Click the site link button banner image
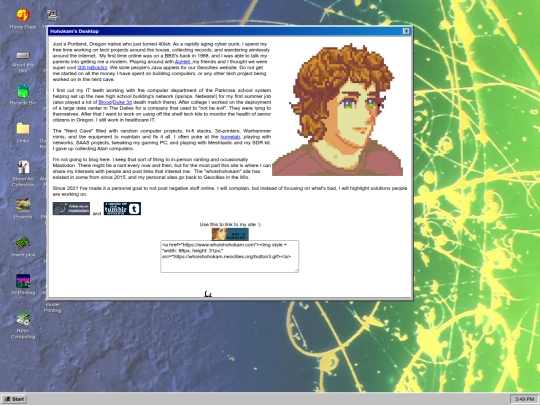This screenshot has height=405, width=540. pyautogui.click(x=230, y=234)
